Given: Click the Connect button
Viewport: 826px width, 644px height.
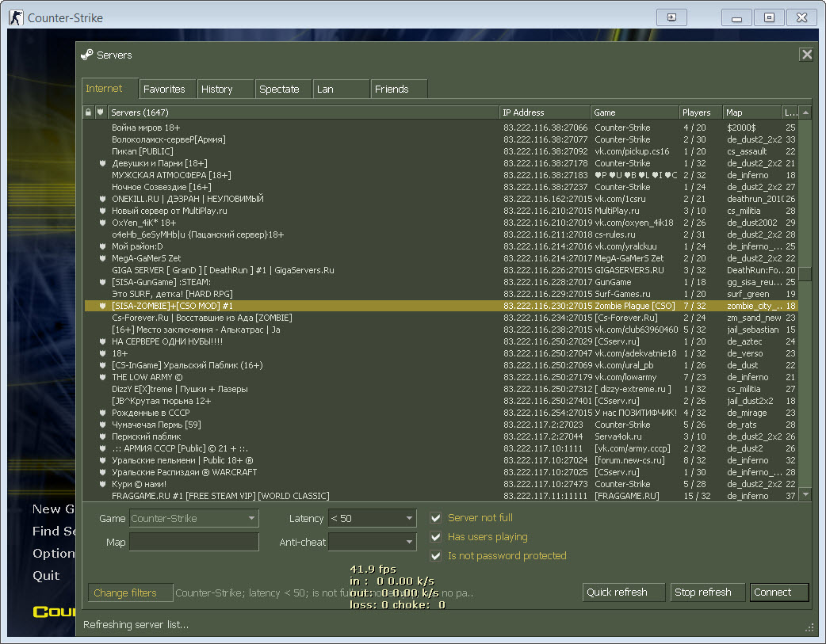Looking at the screenshot, I should coord(778,593).
